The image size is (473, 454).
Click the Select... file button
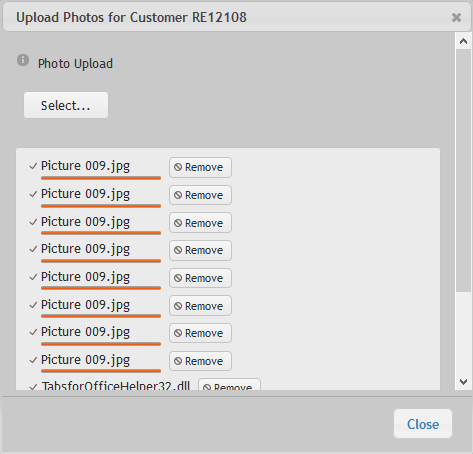point(66,105)
